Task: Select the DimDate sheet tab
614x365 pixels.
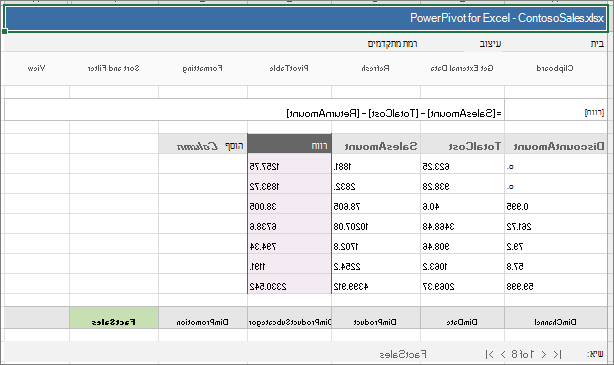Action: [462, 318]
